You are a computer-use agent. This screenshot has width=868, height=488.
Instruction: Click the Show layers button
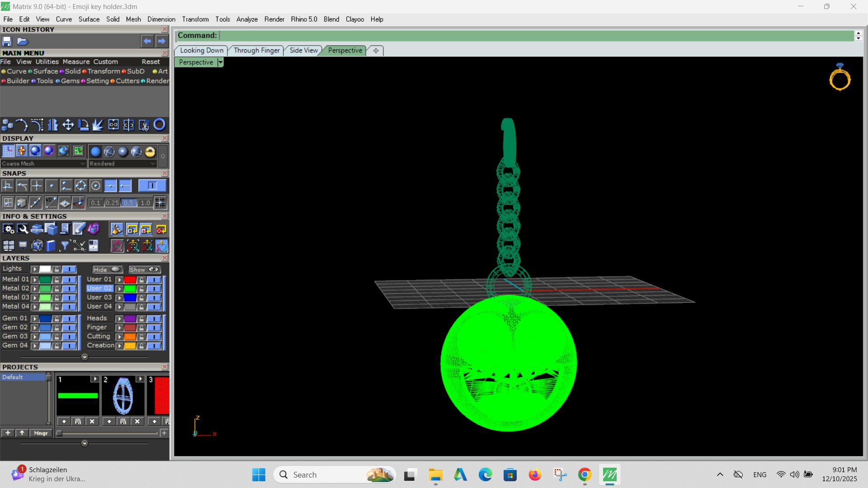coord(144,269)
